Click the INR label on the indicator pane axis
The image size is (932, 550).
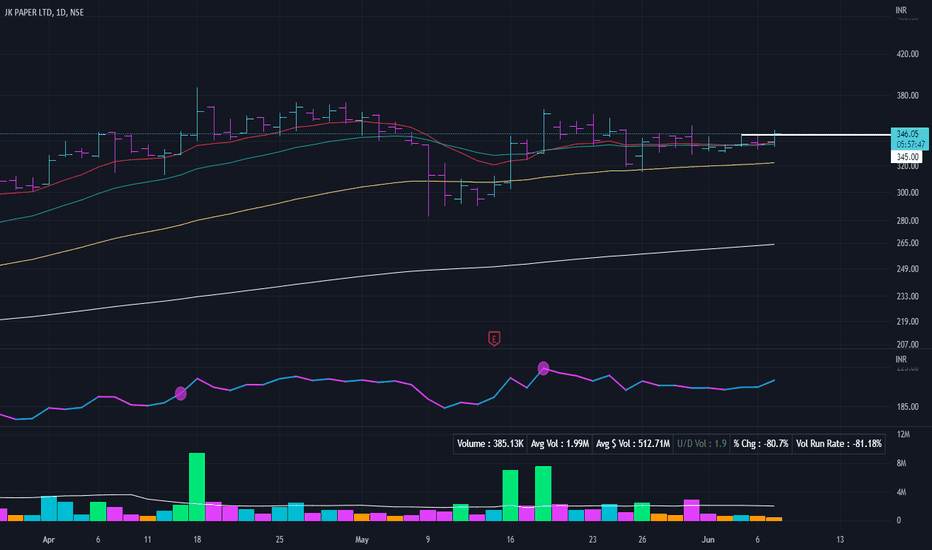click(x=901, y=359)
